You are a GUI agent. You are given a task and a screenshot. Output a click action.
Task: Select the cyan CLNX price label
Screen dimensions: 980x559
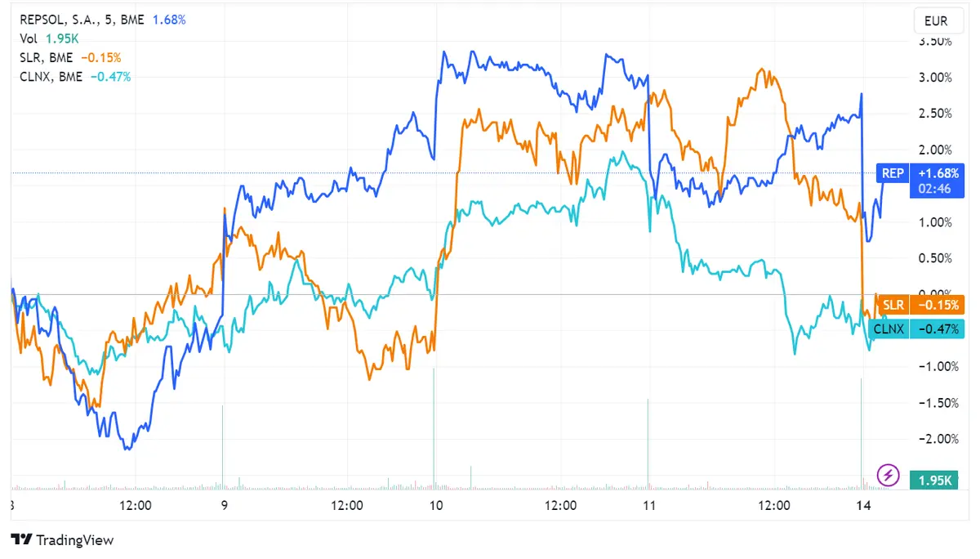[890, 329]
